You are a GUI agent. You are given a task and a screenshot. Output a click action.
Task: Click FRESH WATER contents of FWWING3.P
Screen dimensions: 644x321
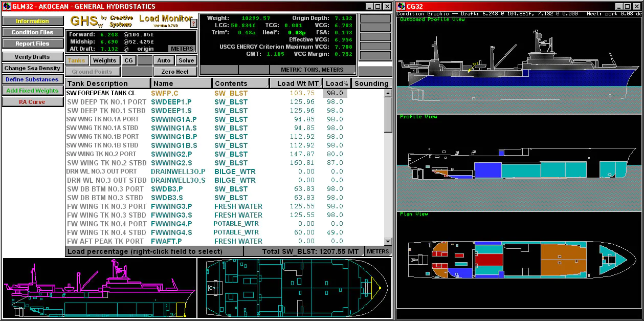click(x=238, y=206)
